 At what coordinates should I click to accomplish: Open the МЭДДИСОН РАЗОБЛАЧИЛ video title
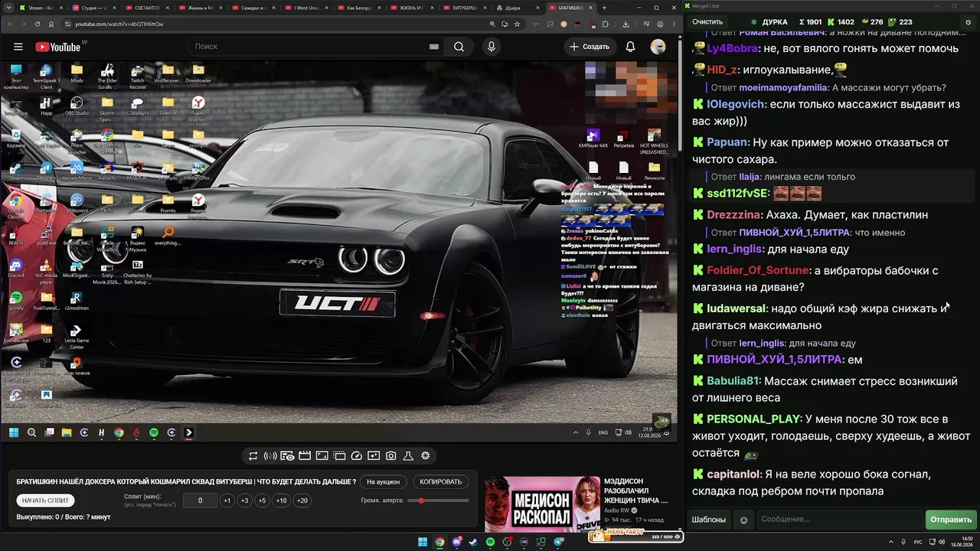[x=636, y=491]
